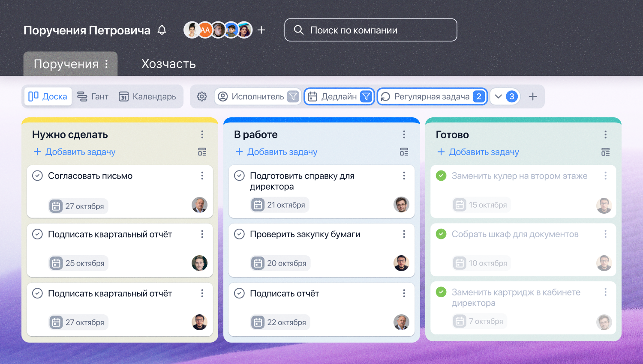Viewport: 643px width, 364px height.
Task: Open options for Проверить закупку бумаги card
Action: pyautogui.click(x=404, y=234)
